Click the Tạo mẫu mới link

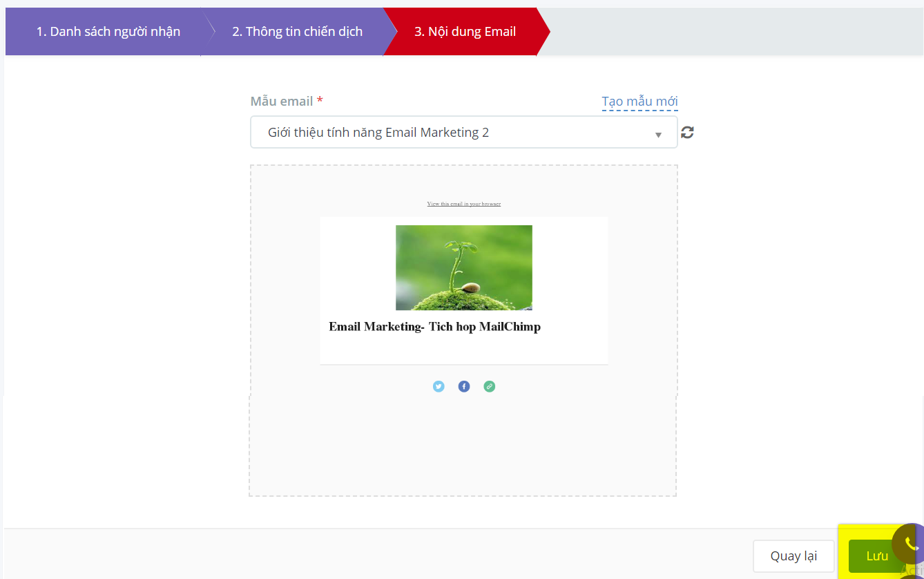[x=639, y=102]
